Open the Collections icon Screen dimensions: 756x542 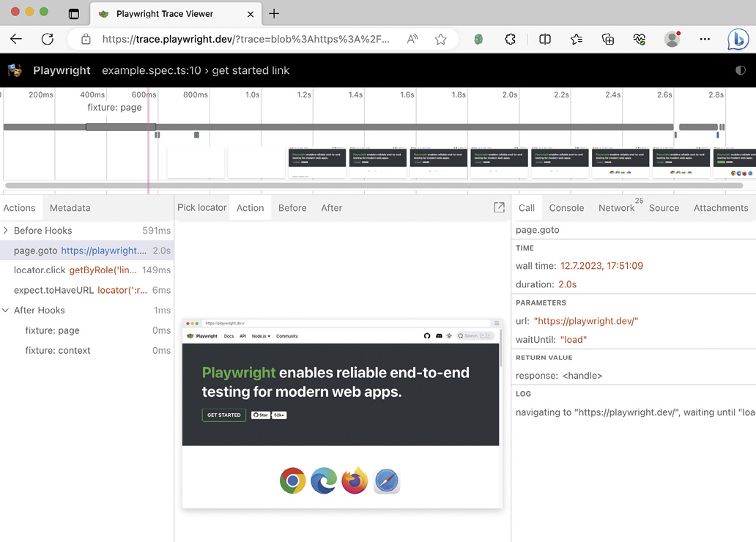[x=608, y=39]
